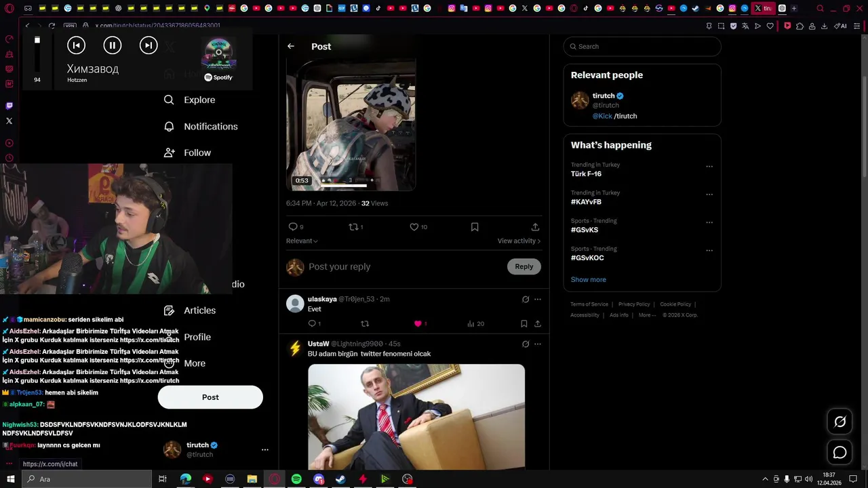Expand the Relevant replies sort dropdown
The height and width of the screenshot is (488, 868).
coord(302,241)
